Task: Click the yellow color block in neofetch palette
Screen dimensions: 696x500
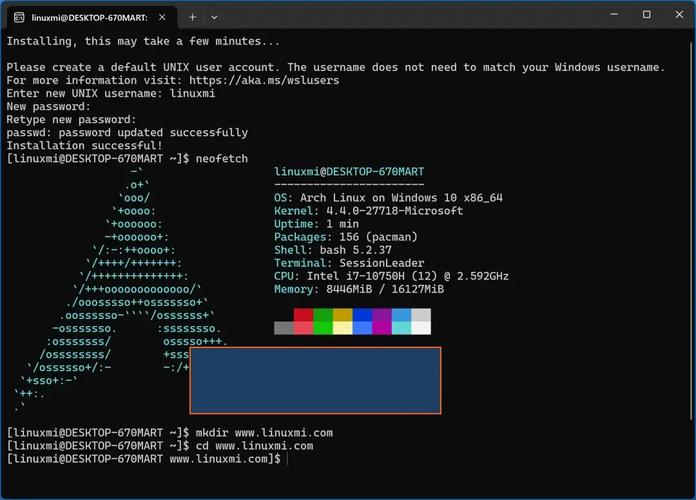Action: coord(343,315)
